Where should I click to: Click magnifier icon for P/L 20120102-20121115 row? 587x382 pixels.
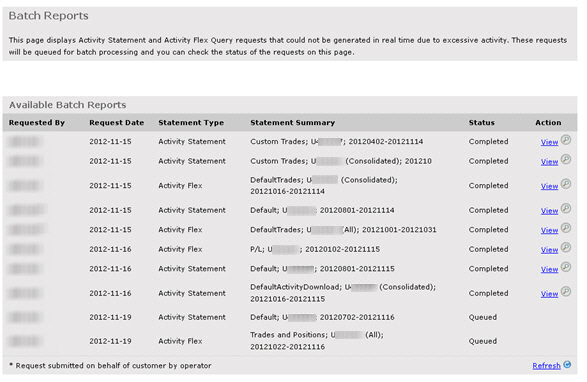pos(566,248)
